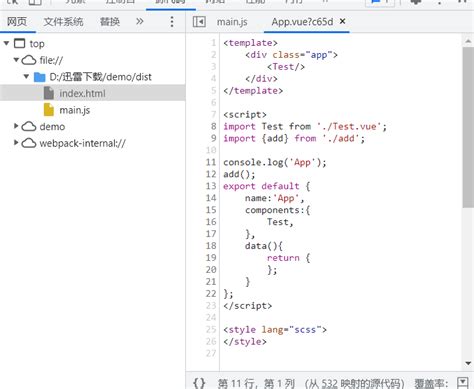Click the 第 11 行, 第 1 列 position text
The height and width of the screenshot is (389, 474).
(256, 383)
